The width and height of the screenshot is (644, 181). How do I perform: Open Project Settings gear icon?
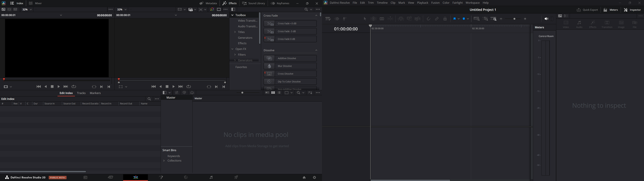(314, 177)
